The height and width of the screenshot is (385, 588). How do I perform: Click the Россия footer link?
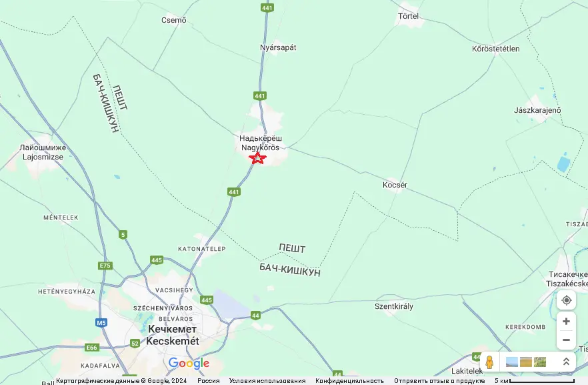point(209,381)
